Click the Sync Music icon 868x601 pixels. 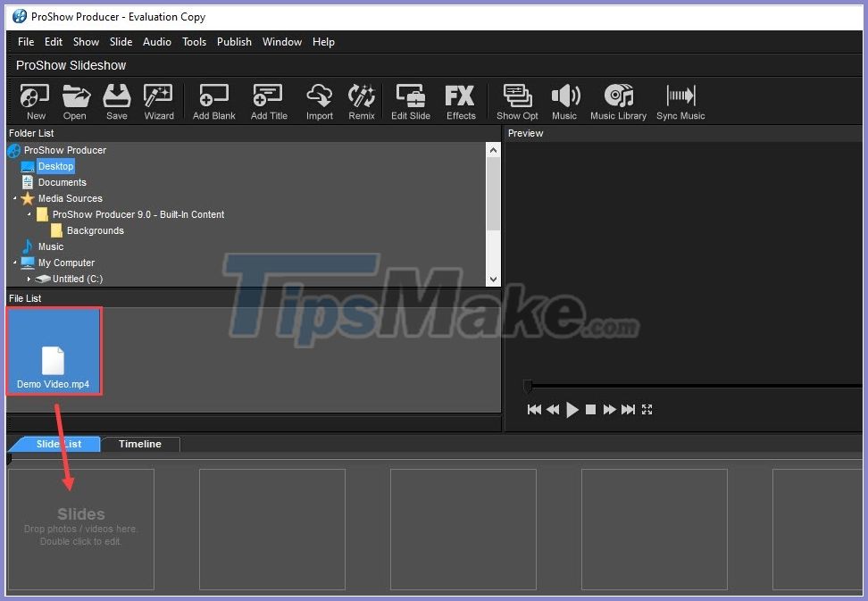680,100
